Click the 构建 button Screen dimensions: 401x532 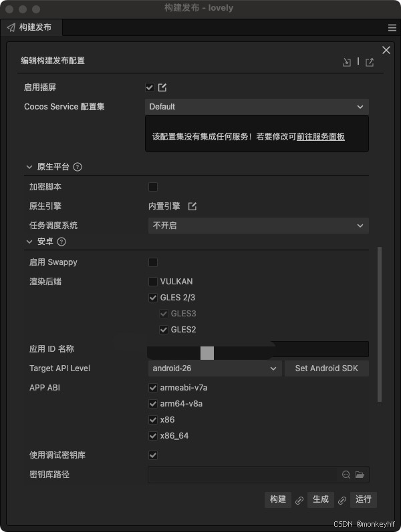(x=278, y=499)
